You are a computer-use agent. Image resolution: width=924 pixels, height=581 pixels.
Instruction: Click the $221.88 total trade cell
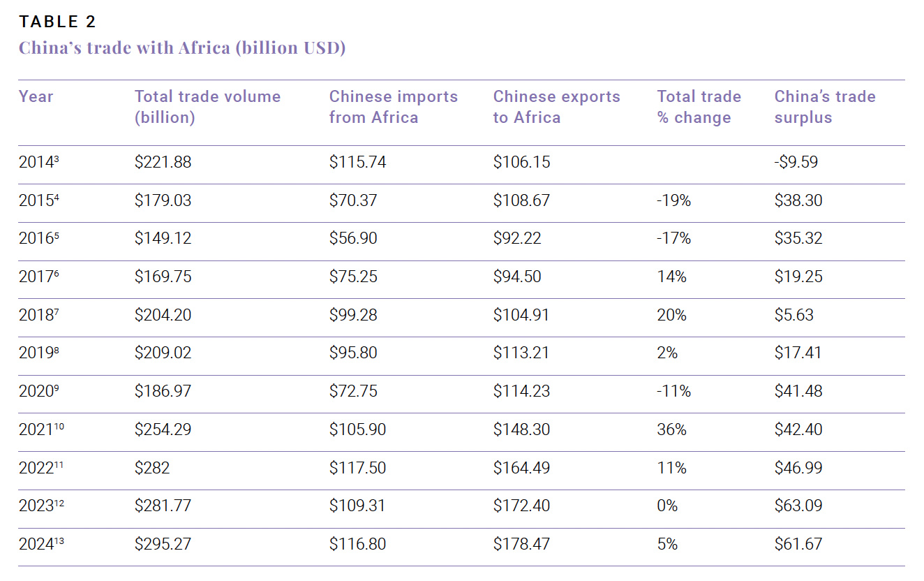pos(163,163)
